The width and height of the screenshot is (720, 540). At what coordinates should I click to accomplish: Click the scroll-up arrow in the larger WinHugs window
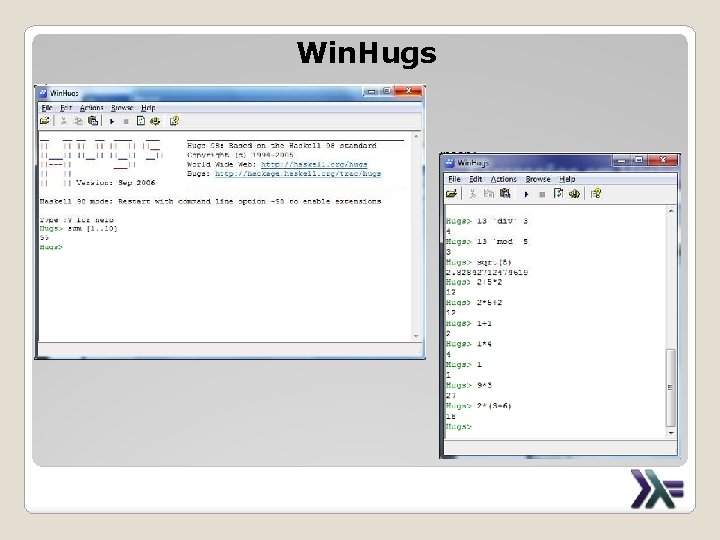[x=416, y=136]
